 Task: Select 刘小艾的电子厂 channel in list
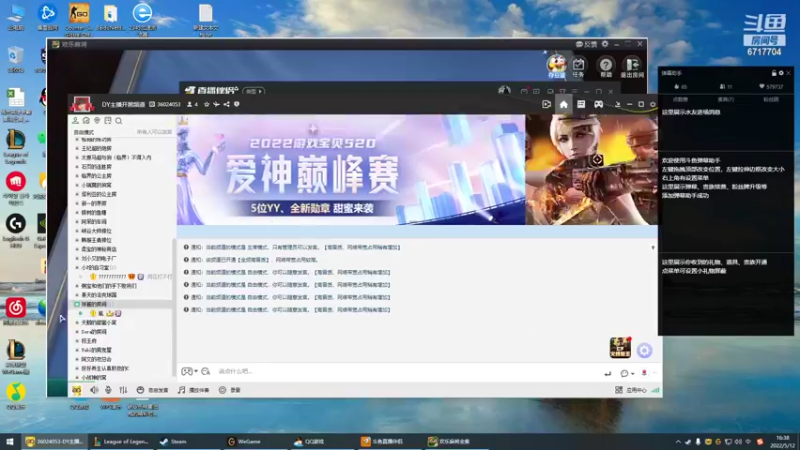[98, 258]
